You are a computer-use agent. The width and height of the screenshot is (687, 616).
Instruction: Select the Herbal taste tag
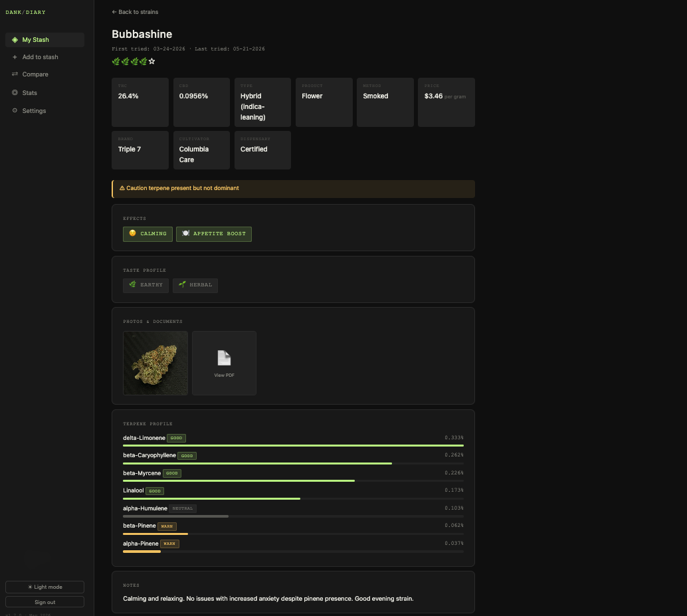tap(195, 285)
